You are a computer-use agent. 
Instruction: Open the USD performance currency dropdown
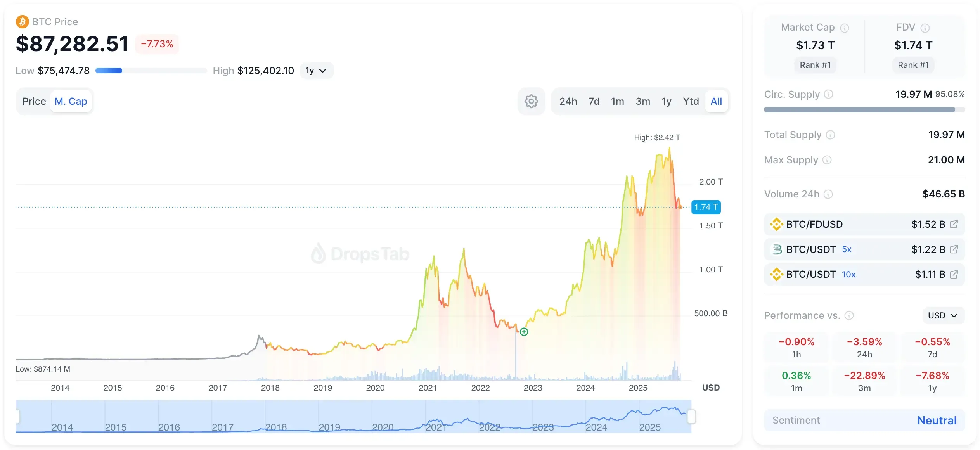point(943,315)
